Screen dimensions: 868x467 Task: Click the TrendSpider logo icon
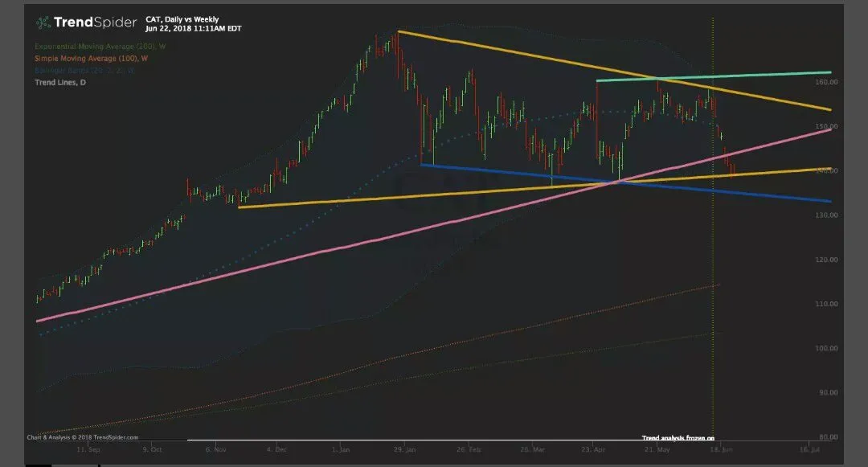point(43,23)
